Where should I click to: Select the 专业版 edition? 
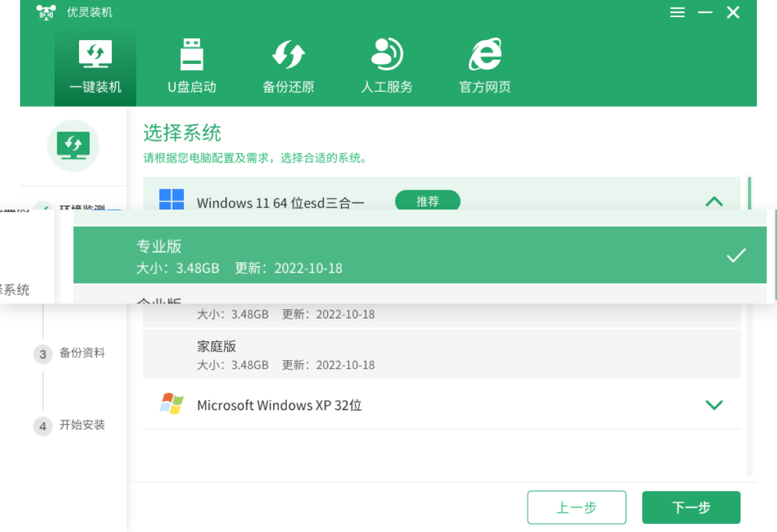pyautogui.click(x=420, y=255)
